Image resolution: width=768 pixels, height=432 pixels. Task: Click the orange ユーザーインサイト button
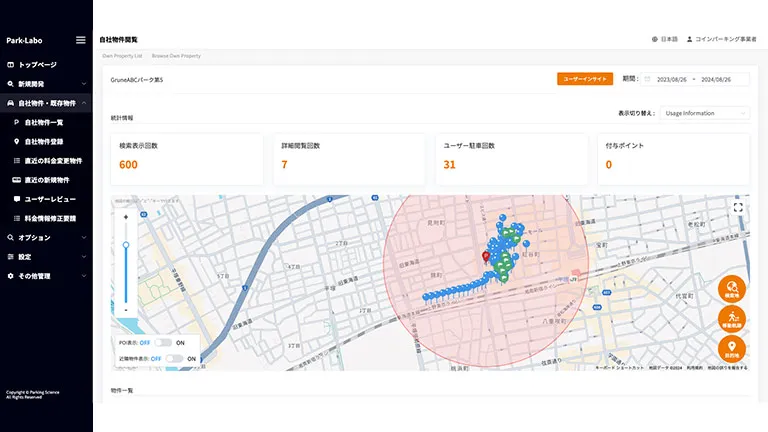tap(584, 78)
